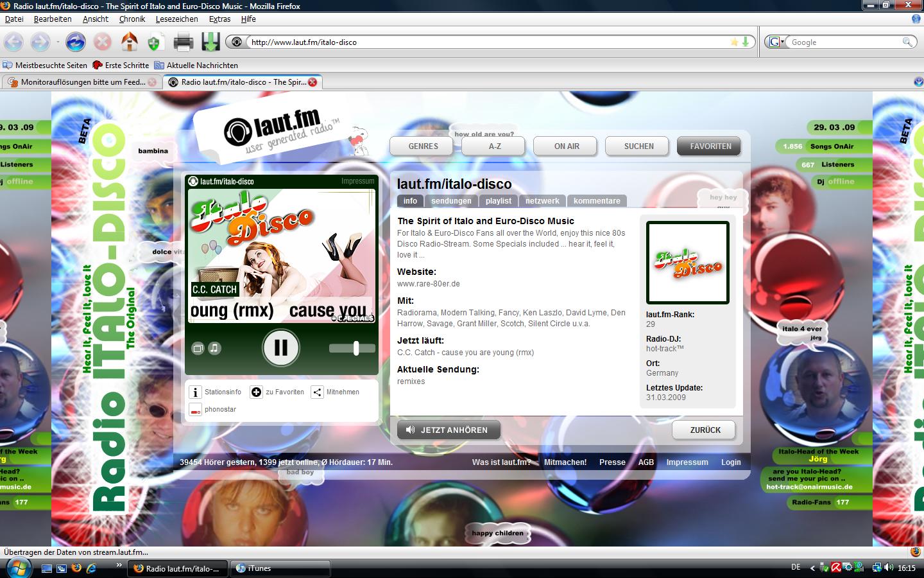Open the www.rare-80er.de website link

click(x=429, y=284)
